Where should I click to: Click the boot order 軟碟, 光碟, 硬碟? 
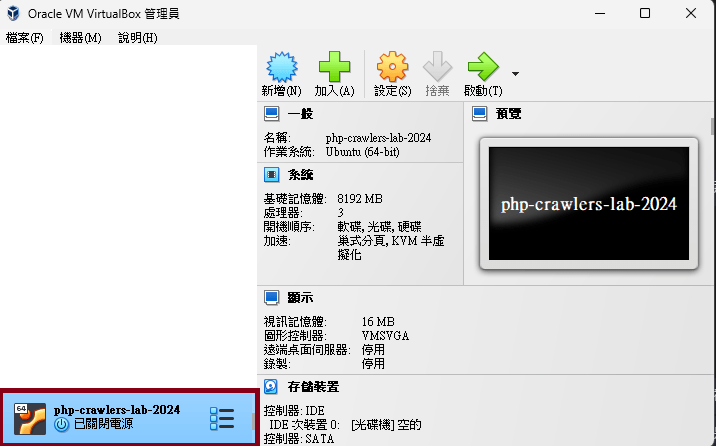pyautogui.click(x=379, y=227)
